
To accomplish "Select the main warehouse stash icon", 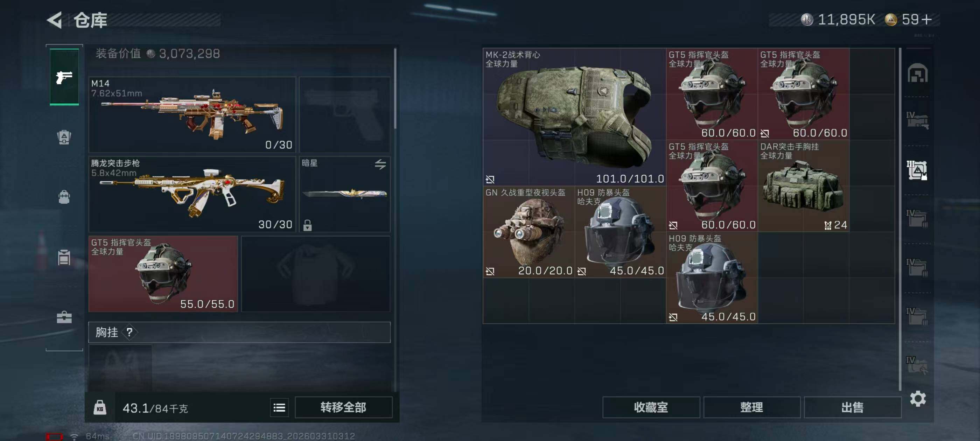I will [x=918, y=73].
